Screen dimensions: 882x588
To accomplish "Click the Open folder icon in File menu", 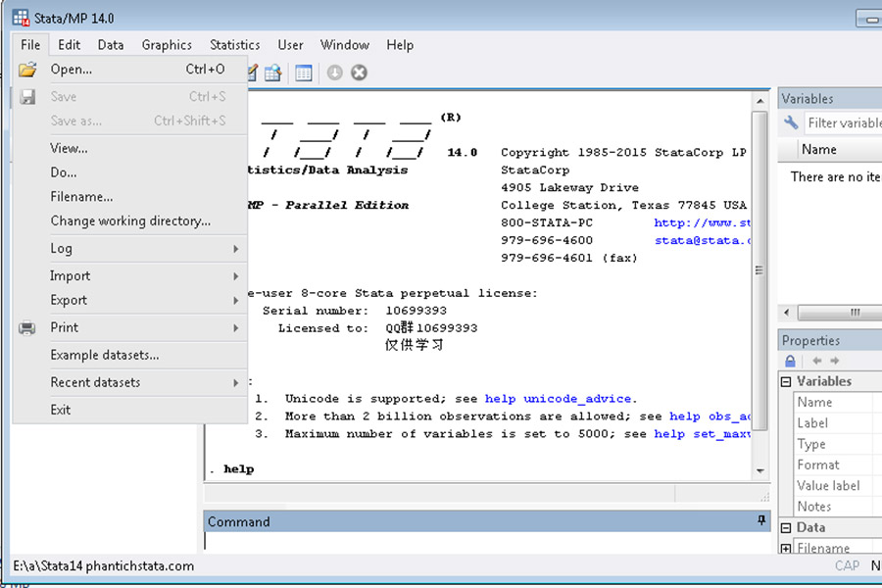I will (27, 70).
